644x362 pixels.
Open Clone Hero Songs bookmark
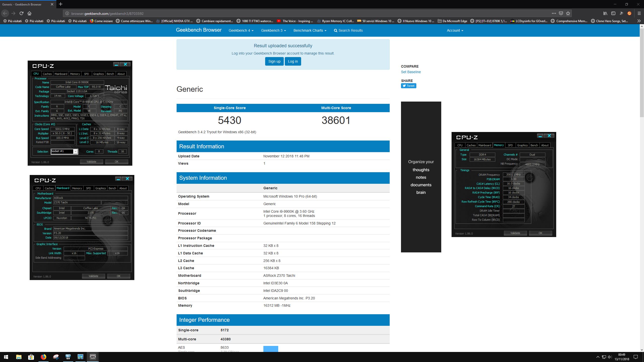pyautogui.click(x=609, y=21)
